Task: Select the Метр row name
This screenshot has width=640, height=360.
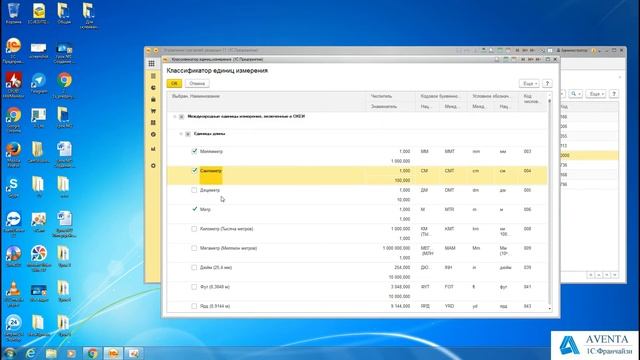Action: pyautogui.click(x=205, y=209)
